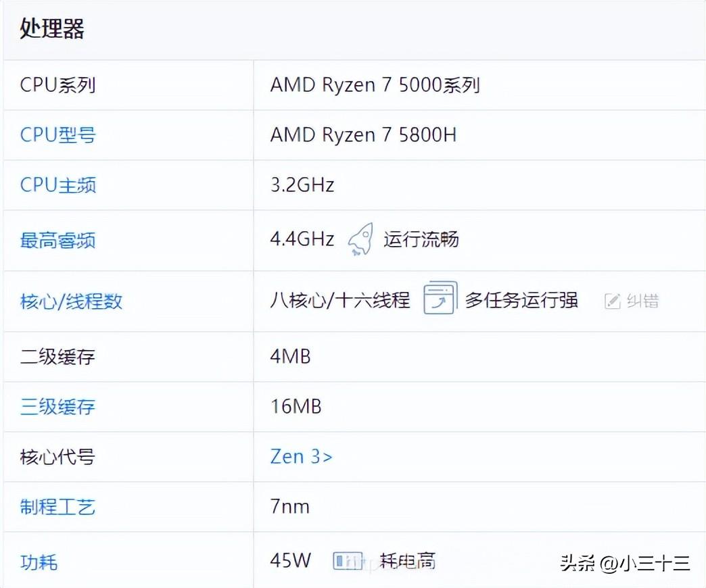Select the 处理器 section header
The image size is (706, 588).
[x=52, y=28]
